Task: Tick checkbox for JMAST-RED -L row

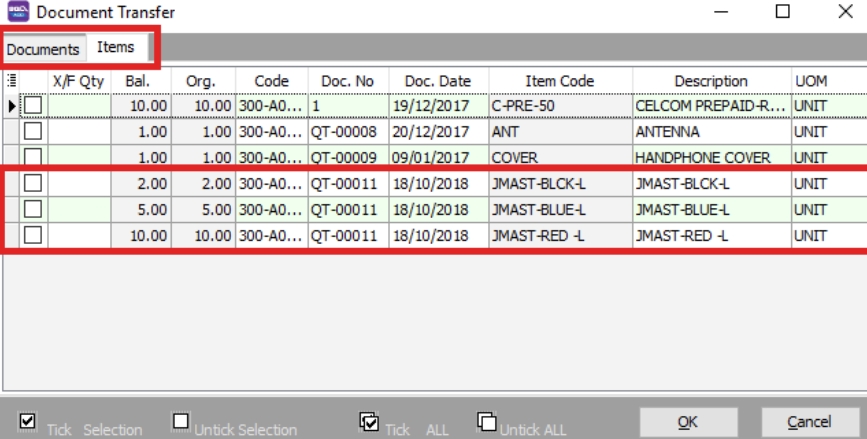Action: (x=34, y=235)
